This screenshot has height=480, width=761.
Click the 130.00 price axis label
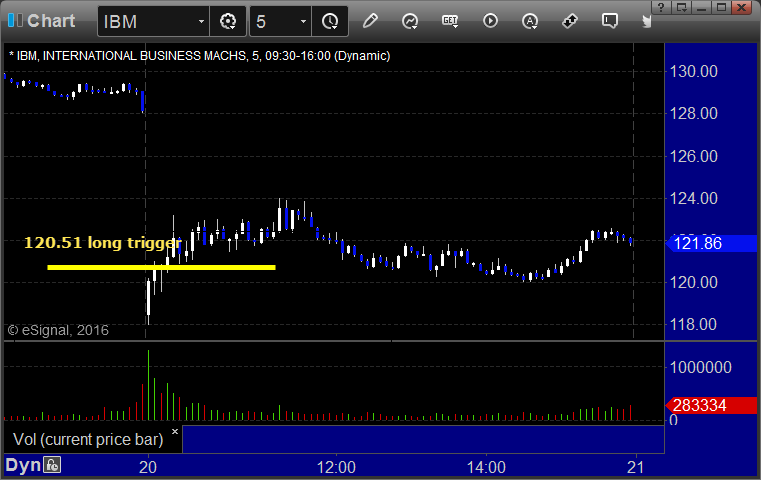pyautogui.click(x=694, y=71)
